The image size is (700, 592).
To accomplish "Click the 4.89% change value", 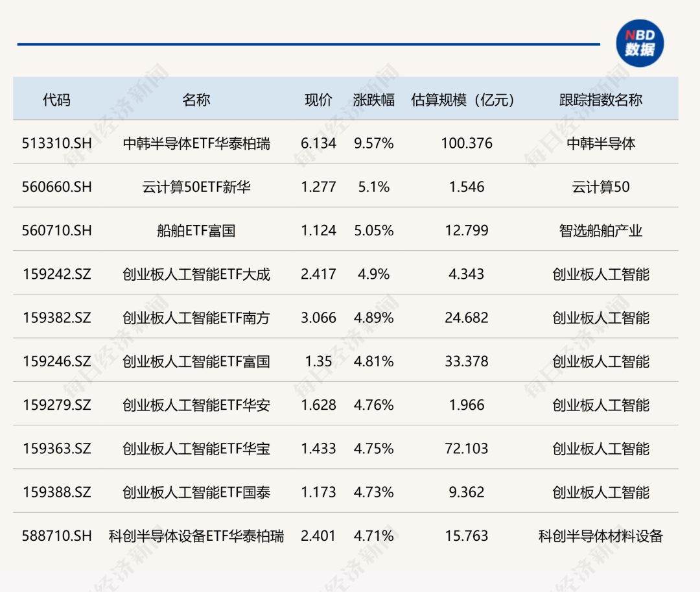I will pos(374,318).
